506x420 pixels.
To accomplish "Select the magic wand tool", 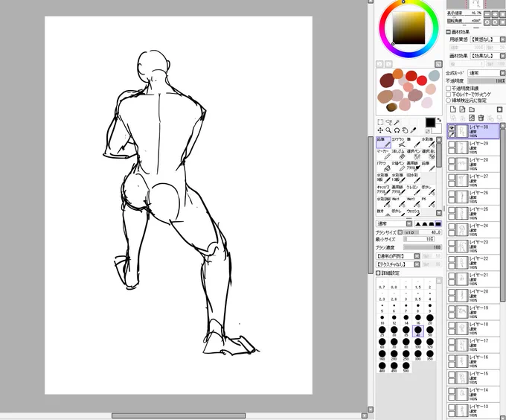I will pos(397,122).
